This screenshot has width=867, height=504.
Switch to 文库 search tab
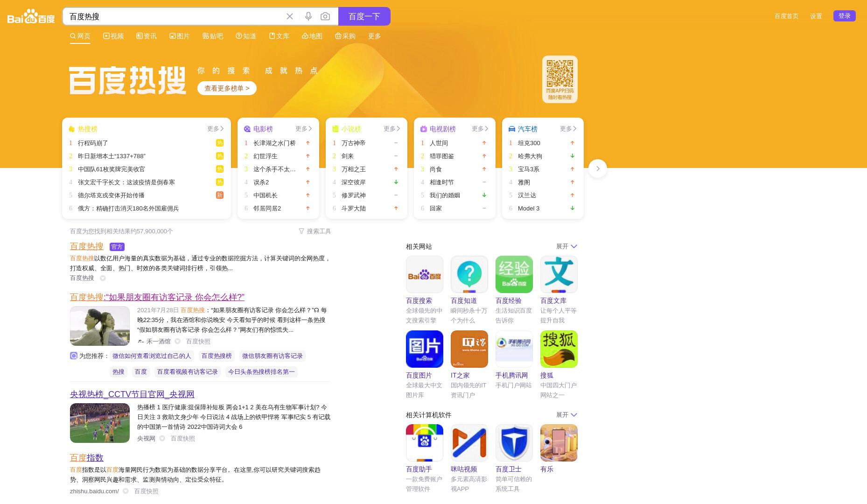tap(279, 36)
